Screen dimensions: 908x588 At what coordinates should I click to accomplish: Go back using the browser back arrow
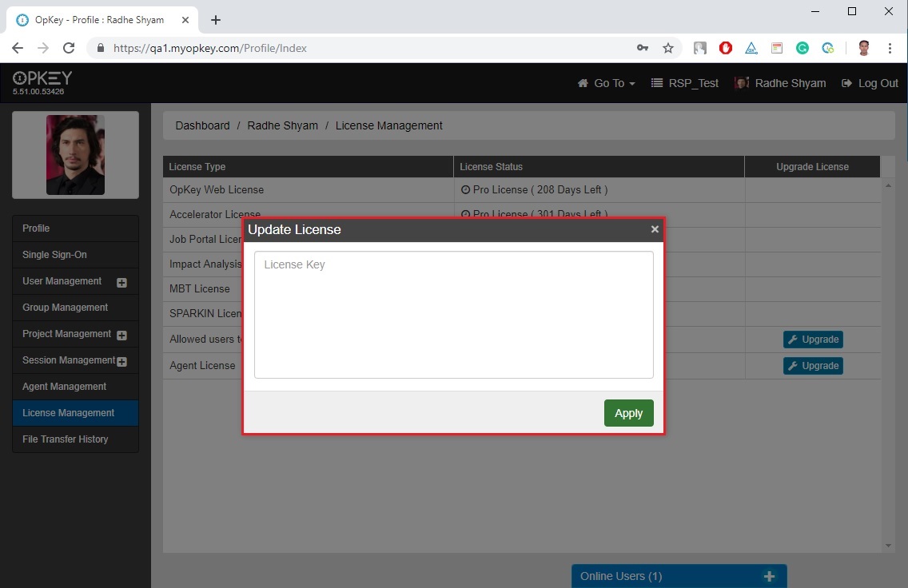(x=18, y=48)
